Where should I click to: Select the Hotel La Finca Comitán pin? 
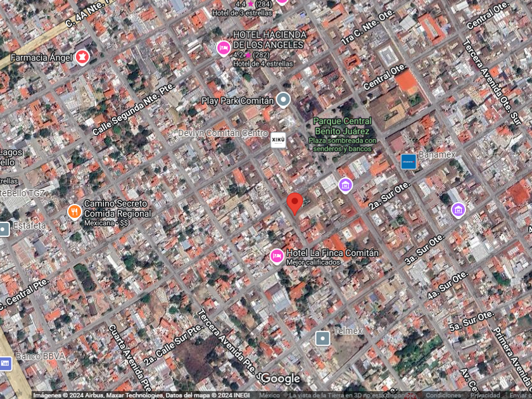pyautogui.click(x=277, y=256)
